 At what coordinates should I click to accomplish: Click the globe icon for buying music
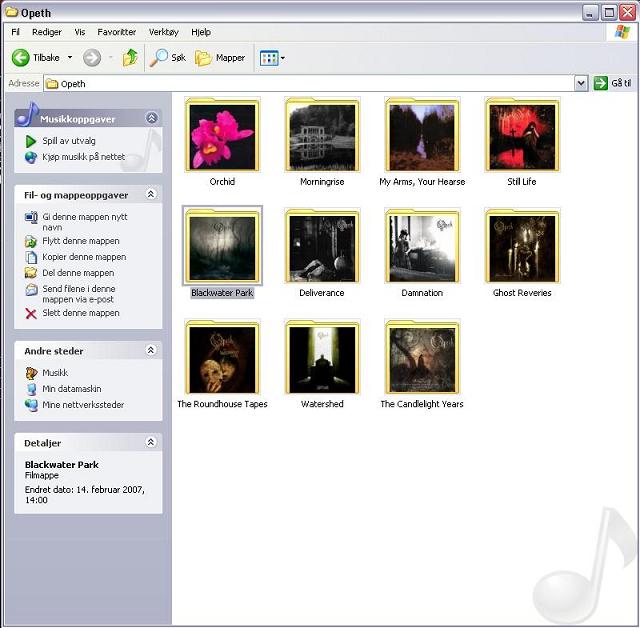point(31,157)
